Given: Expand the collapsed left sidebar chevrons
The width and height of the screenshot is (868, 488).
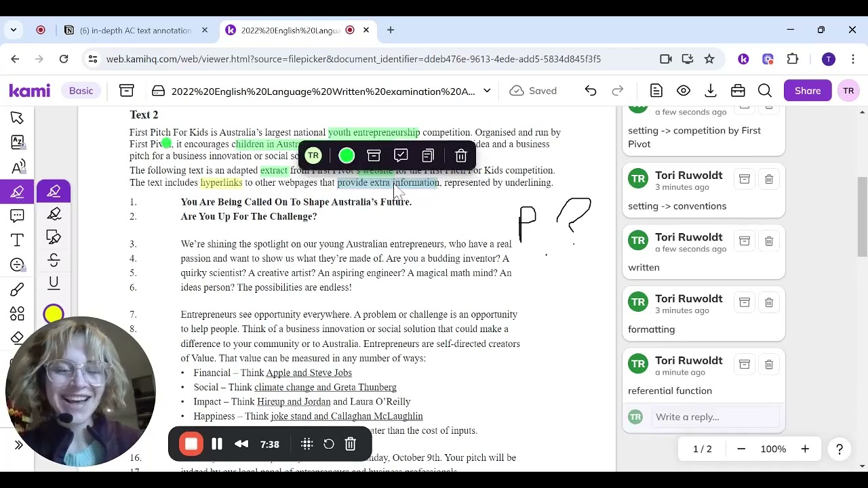Looking at the screenshot, I should 18,445.
